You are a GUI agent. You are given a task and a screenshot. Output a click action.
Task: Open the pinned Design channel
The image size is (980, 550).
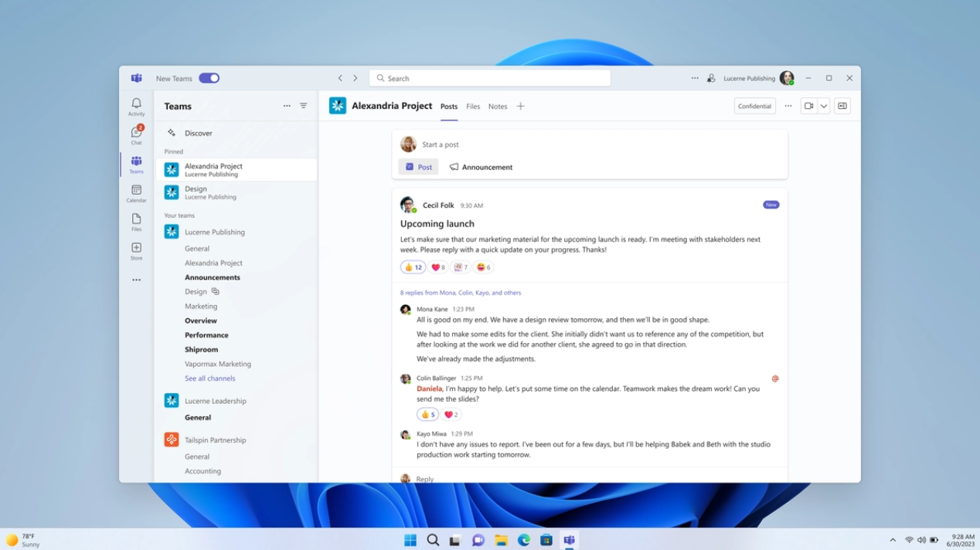point(236,192)
